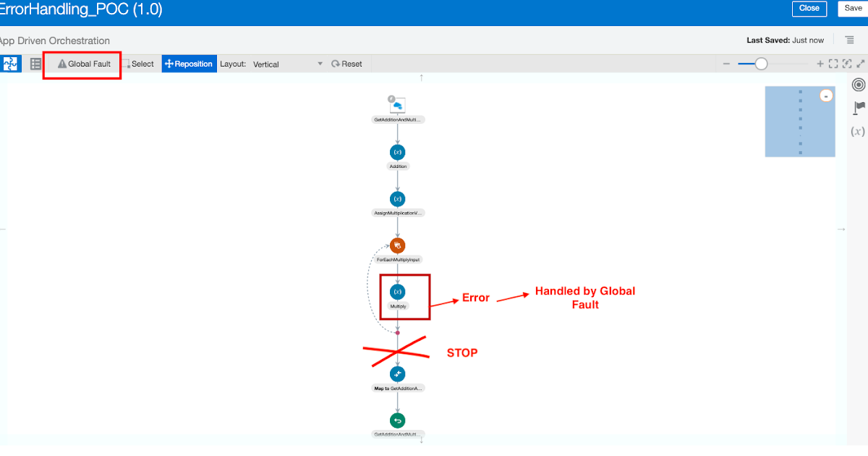868x456 pixels.
Task: Expand the hamburger menu near Last Saved
Action: pos(850,40)
